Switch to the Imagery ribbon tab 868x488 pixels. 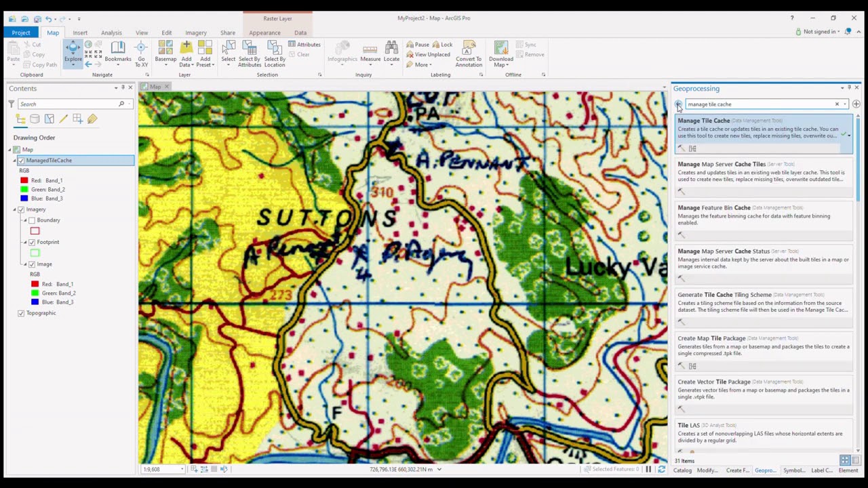pos(196,33)
